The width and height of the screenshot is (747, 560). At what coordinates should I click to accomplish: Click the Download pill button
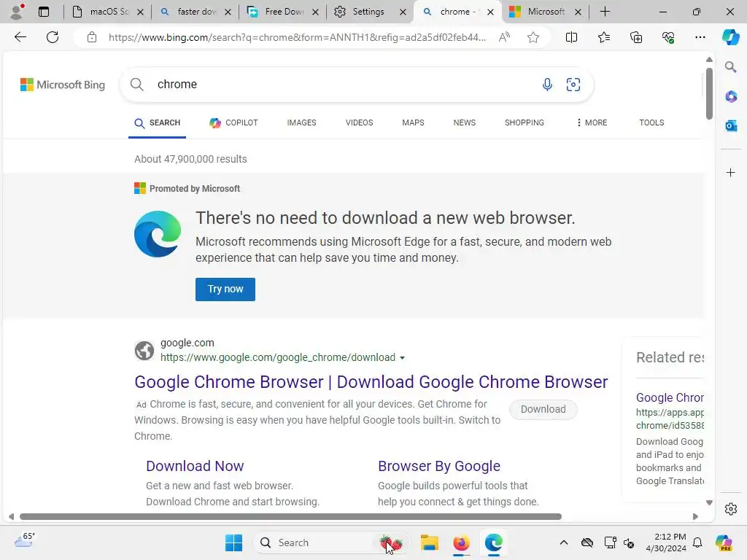543,409
